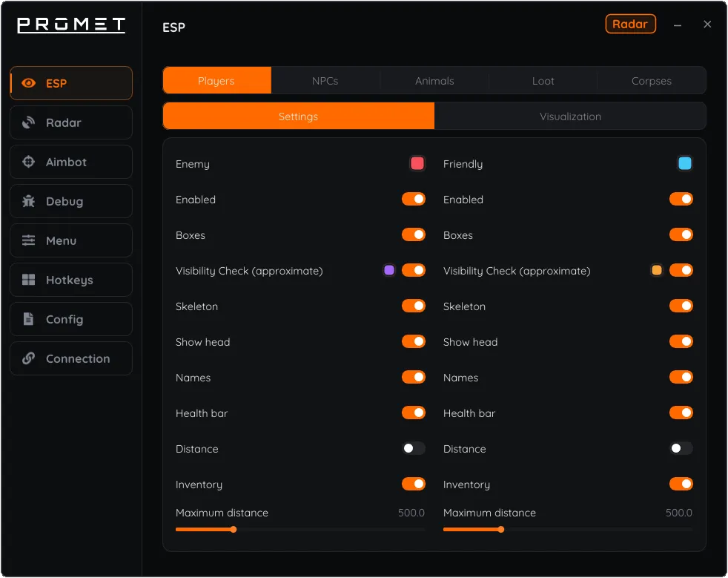
Task: Toggle Friendly Show head switch
Action: (681, 341)
